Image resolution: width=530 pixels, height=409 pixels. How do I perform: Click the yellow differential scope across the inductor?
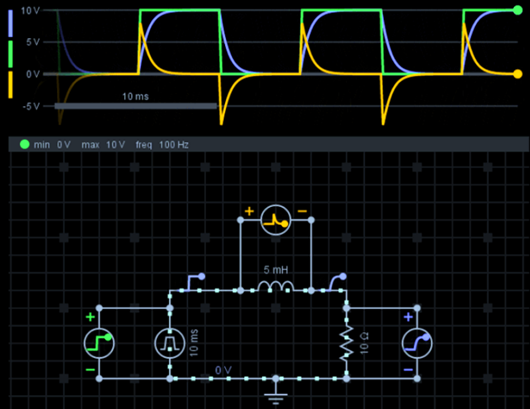276,220
